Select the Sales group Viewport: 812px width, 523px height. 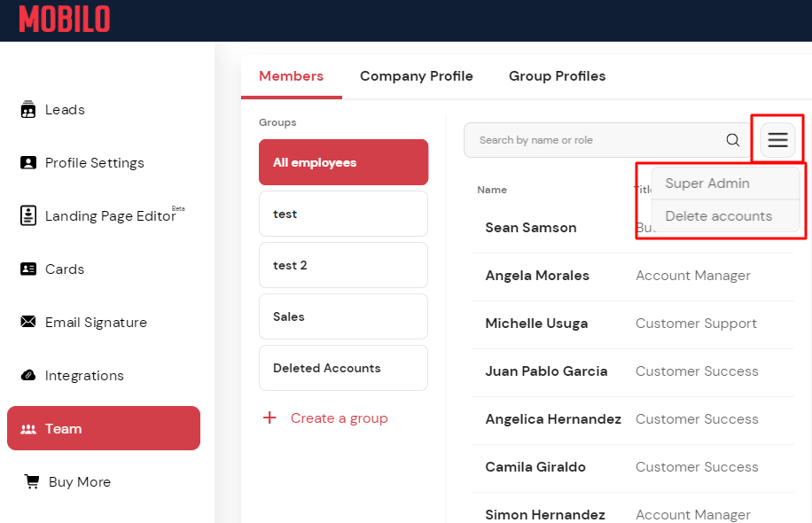343,316
